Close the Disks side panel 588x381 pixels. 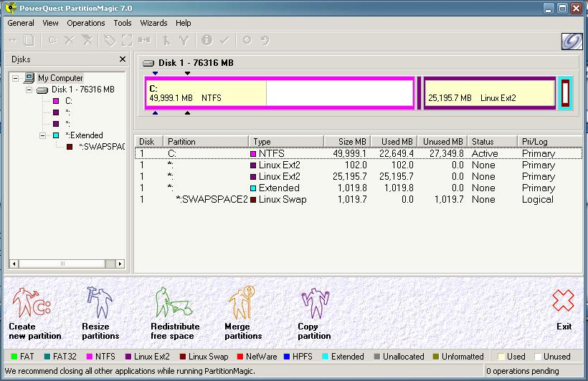tap(123, 59)
